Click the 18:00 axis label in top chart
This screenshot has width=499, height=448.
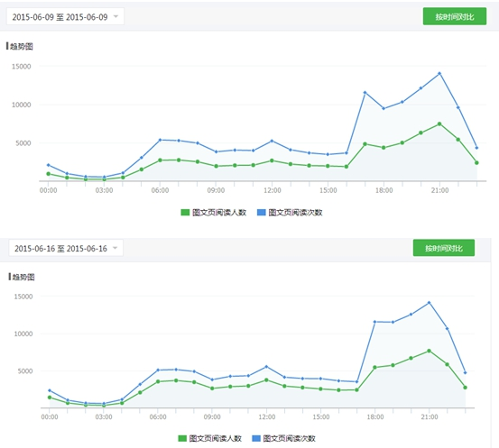(x=383, y=190)
